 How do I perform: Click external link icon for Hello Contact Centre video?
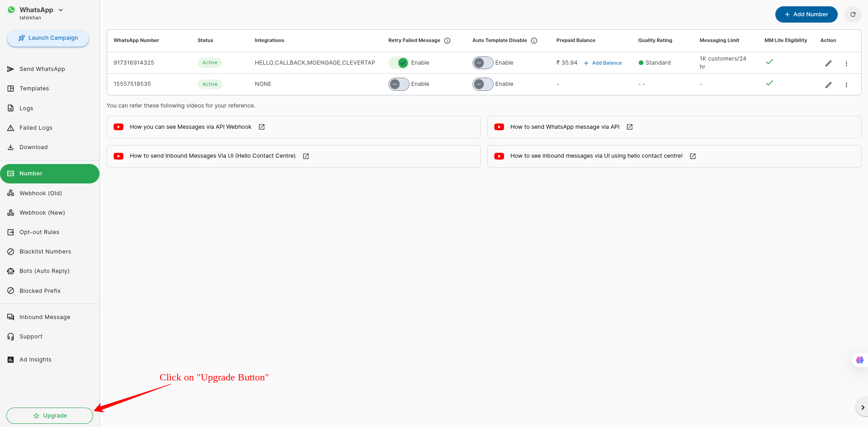306,156
